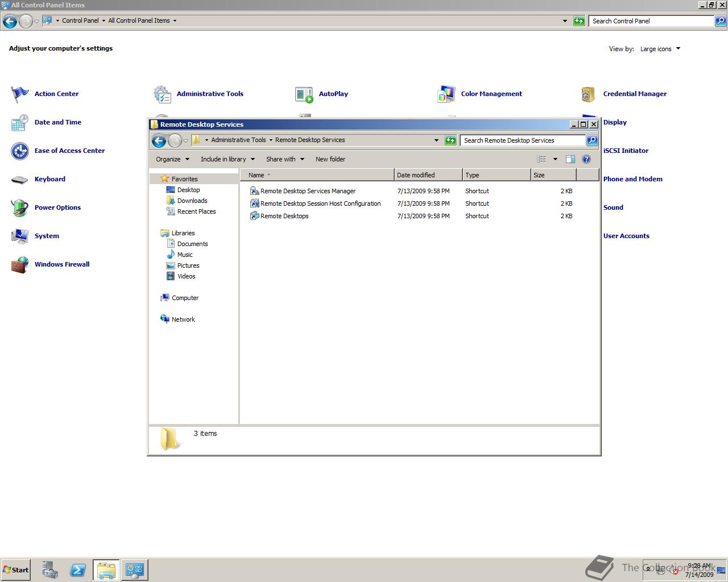Select Videos in the navigation pane
This screenshot has width=728, height=582.
(x=186, y=276)
